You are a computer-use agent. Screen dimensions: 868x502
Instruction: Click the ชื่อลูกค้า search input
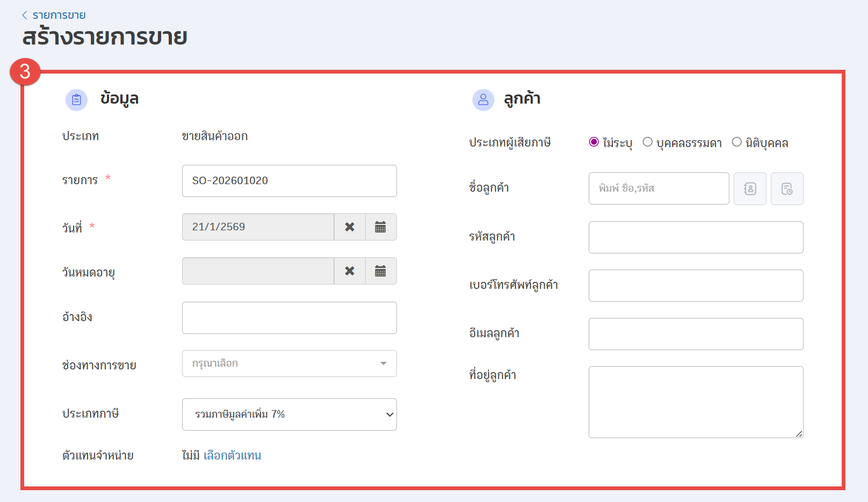click(x=659, y=188)
